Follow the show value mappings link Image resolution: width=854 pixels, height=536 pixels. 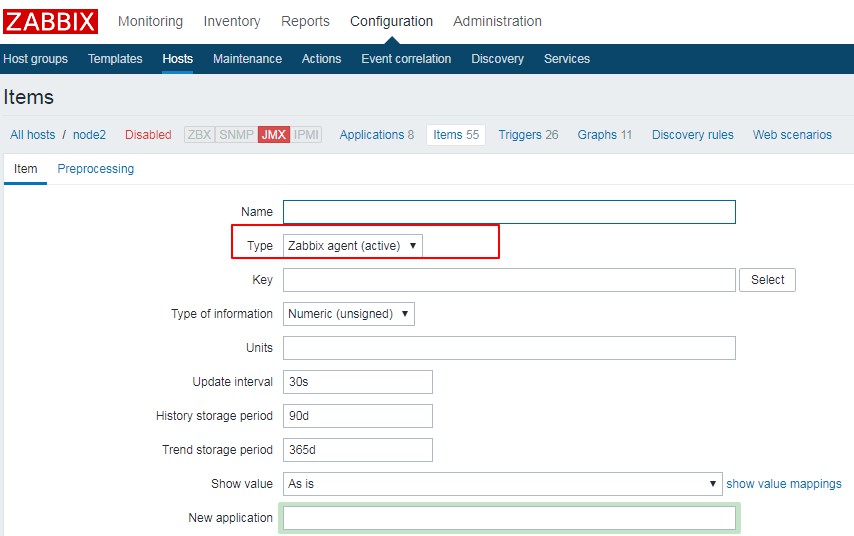point(783,484)
